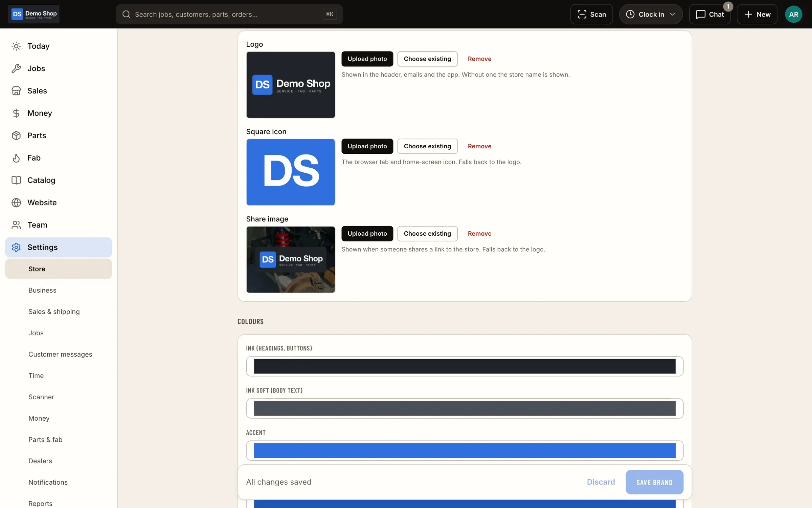Open the AR user avatar
The height and width of the screenshot is (508, 812).
click(x=793, y=14)
